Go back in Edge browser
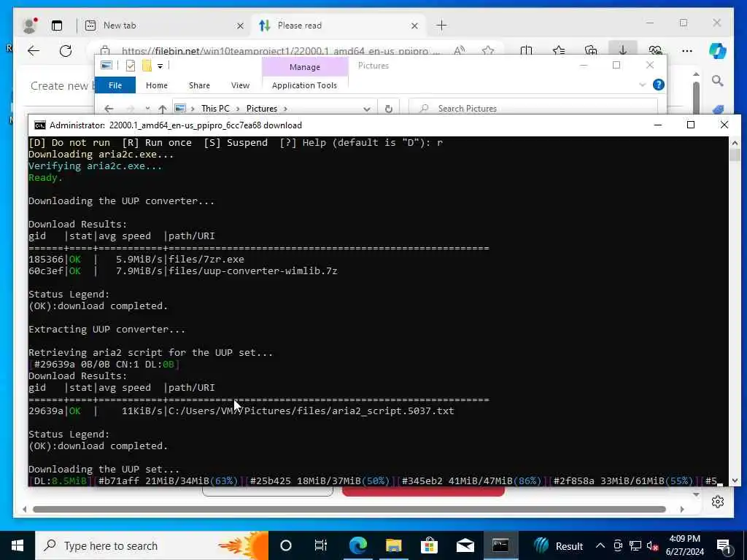Screen dimensions: 747x560 click(x=34, y=50)
